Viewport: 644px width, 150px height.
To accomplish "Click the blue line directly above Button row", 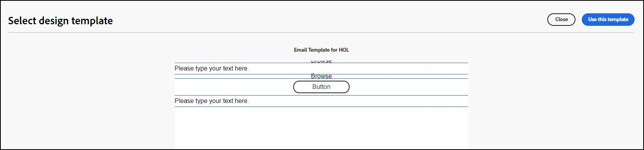I will [321, 78].
